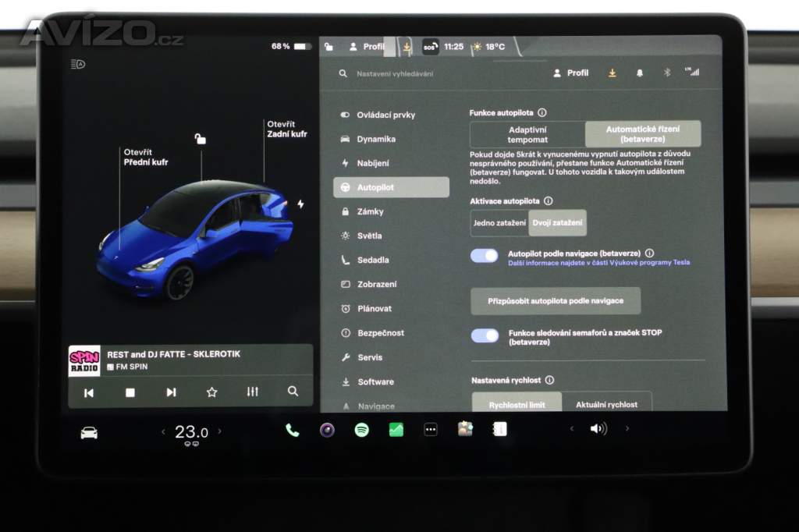Decrease volume with left chevron
This screenshot has height=532, width=799.
571,429
